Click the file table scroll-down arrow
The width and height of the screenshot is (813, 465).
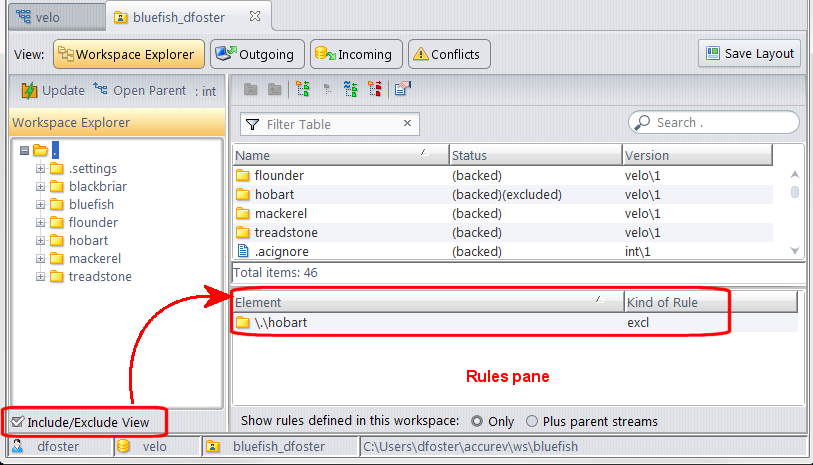[x=794, y=251]
